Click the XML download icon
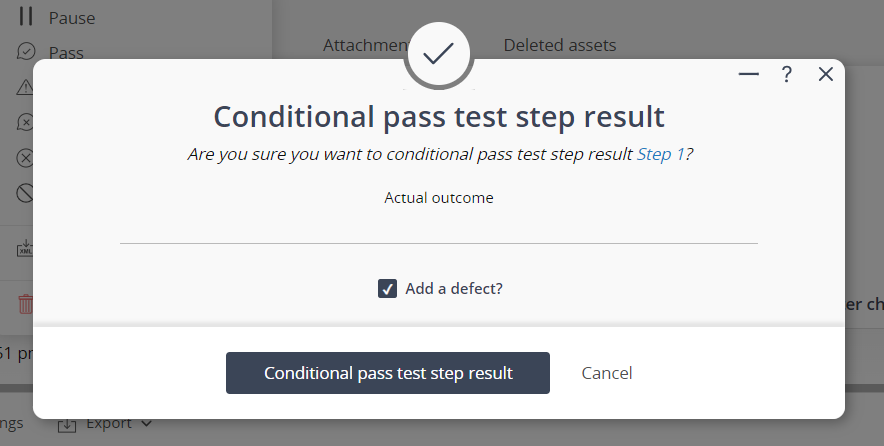Image resolution: width=884 pixels, height=446 pixels. (x=25, y=248)
